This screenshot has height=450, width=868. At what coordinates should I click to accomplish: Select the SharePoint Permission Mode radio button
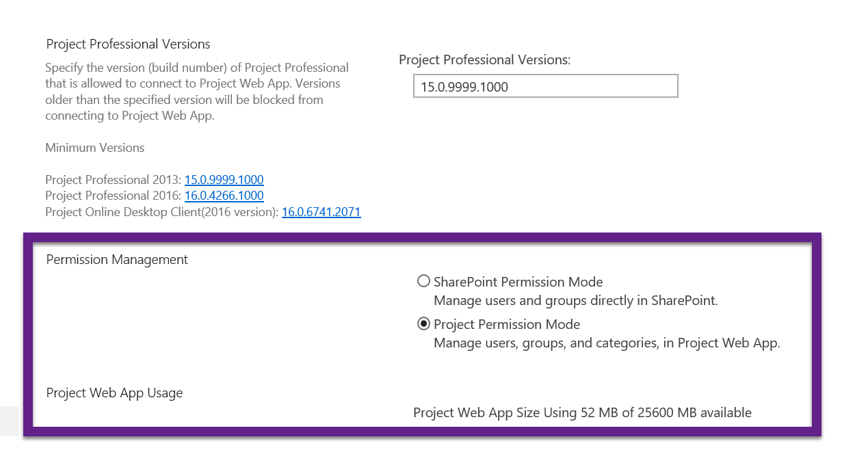[423, 281]
